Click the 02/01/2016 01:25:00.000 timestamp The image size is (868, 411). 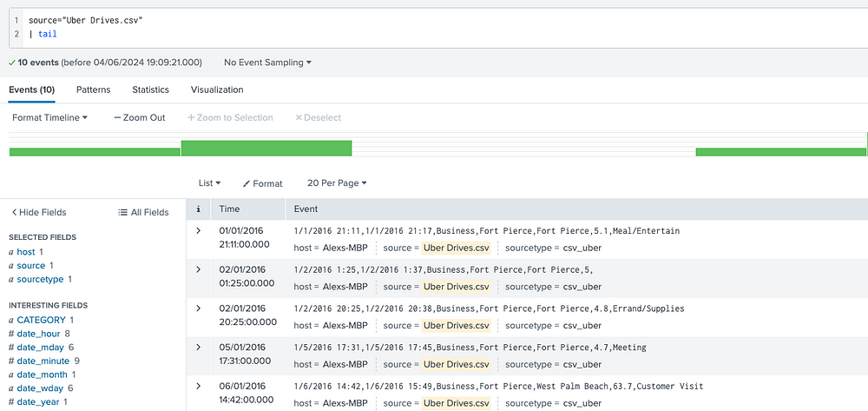(x=247, y=276)
